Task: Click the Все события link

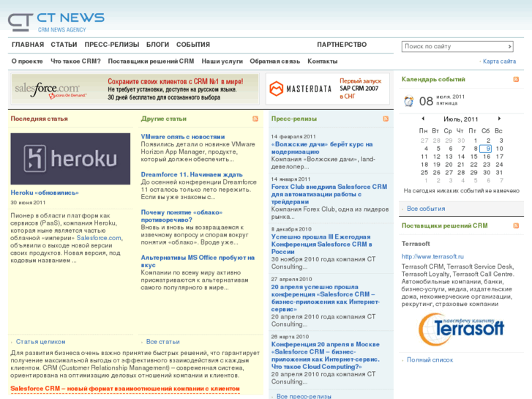Action: click(x=426, y=209)
